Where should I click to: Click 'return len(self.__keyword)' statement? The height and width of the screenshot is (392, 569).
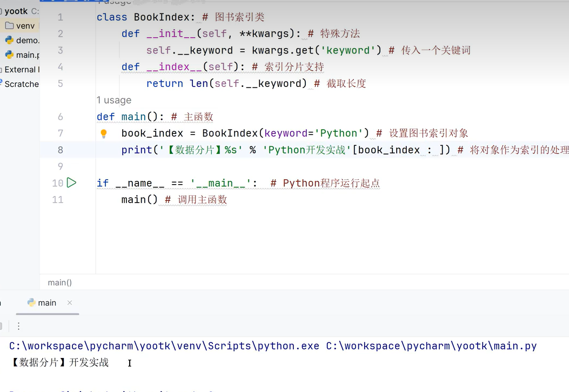[226, 84]
